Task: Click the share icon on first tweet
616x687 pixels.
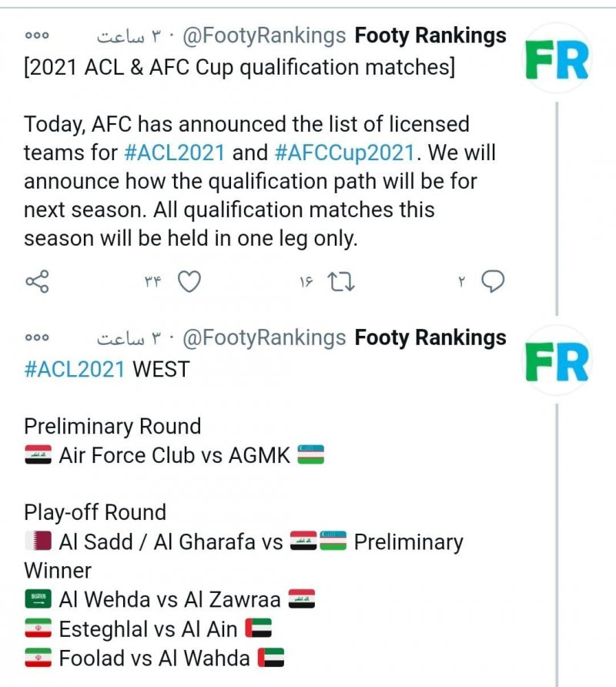Action: [x=37, y=282]
